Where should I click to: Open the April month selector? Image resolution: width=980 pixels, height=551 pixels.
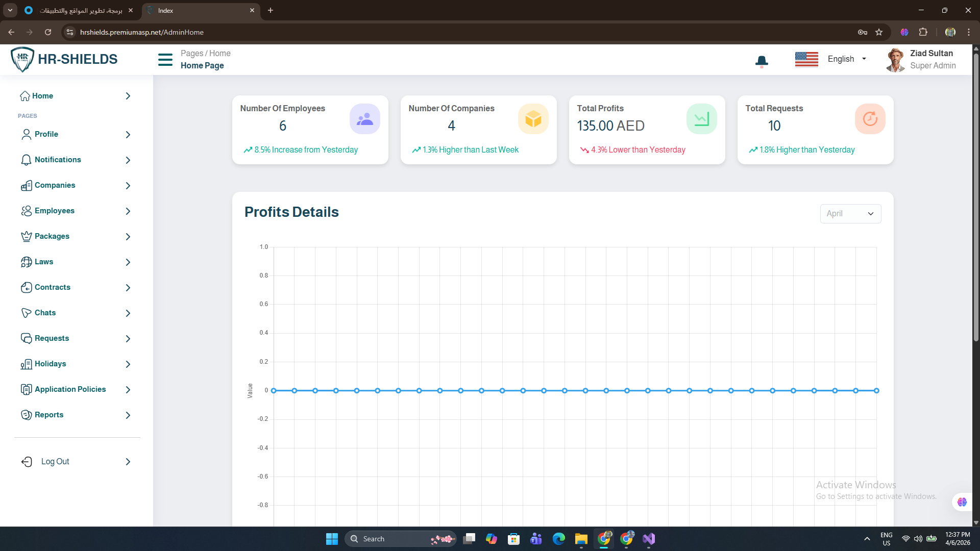pyautogui.click(x=850, y=214)
